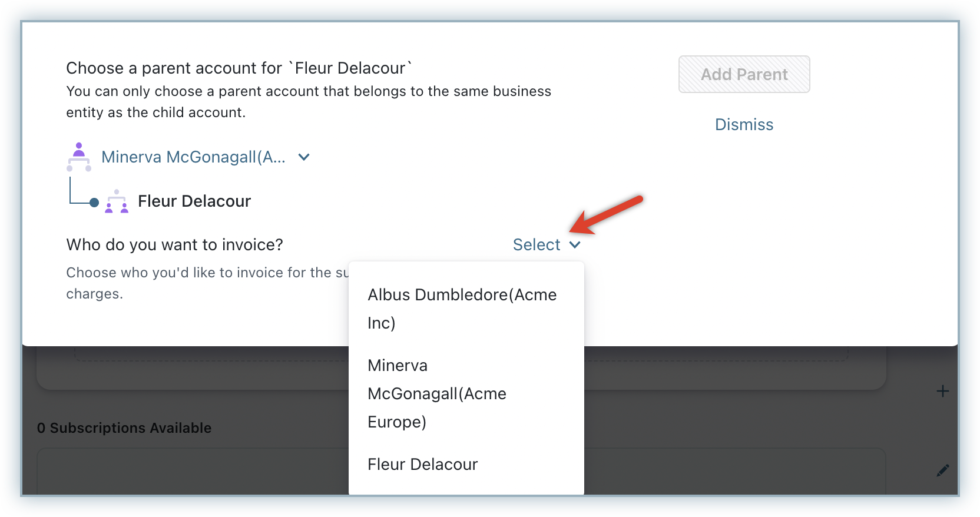Click the '0 Subscriptions Available' heading
The image size is (980, 517).
pyautogui.click(x=124, y=428)
